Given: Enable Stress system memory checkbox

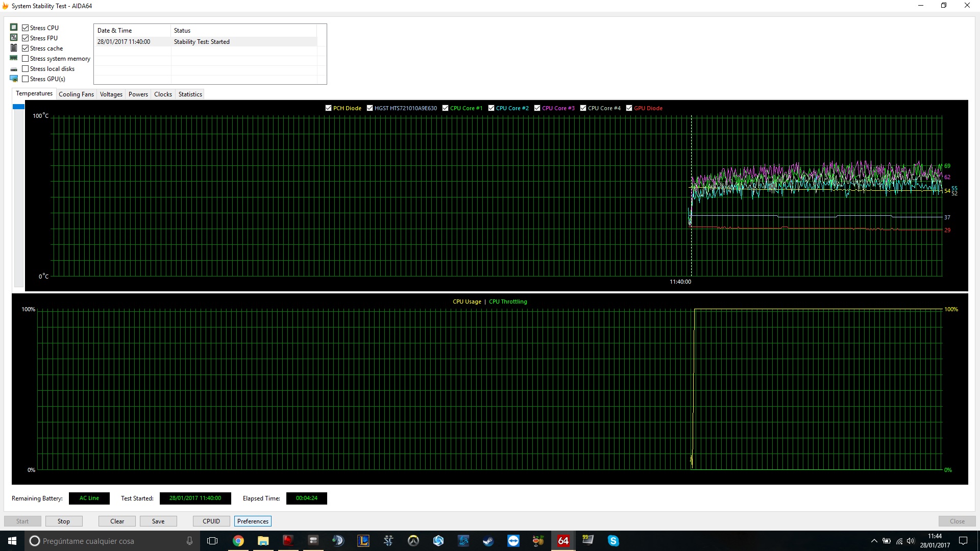Looking at the screenshot, I should (x=26, y=59).
